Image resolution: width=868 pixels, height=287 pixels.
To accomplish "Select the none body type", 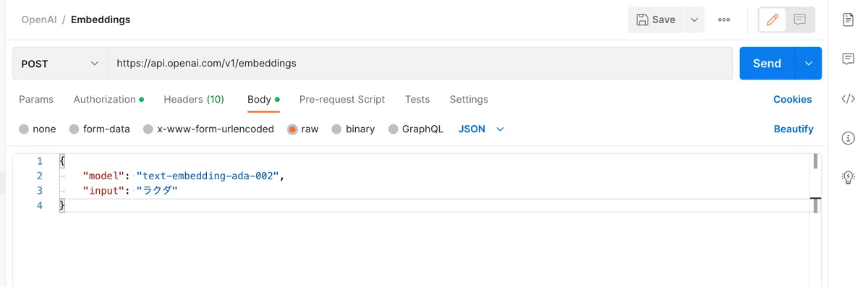I will point(38,129).
